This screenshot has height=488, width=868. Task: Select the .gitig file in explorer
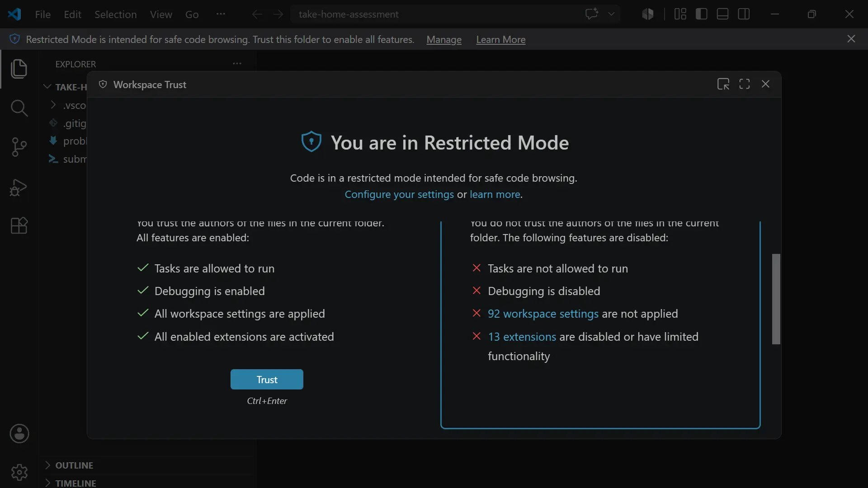pos(68,123)
